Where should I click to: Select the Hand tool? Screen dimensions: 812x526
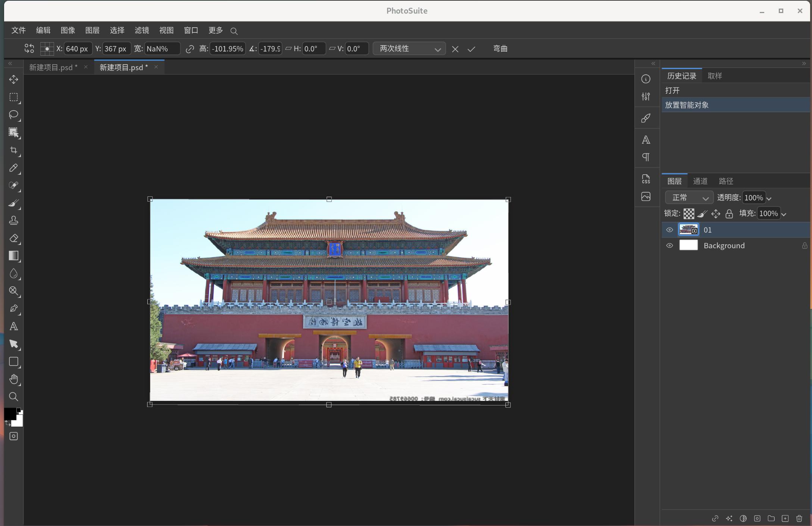click(14, 379)
